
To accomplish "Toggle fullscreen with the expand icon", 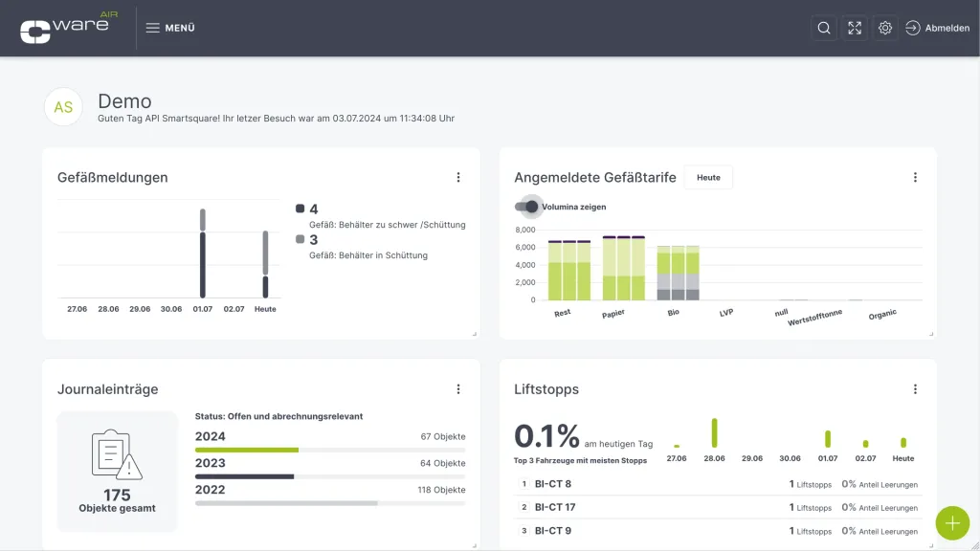I will (x=855, y=28).
